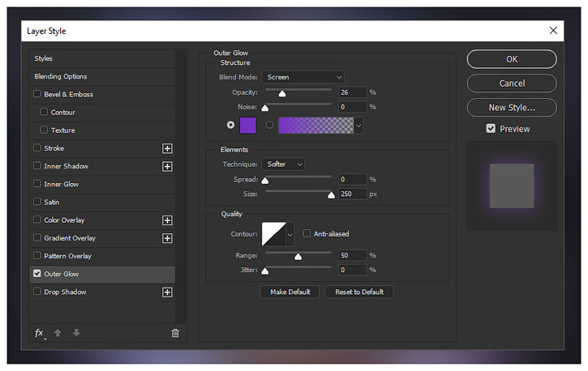Click the OK button

512,59
